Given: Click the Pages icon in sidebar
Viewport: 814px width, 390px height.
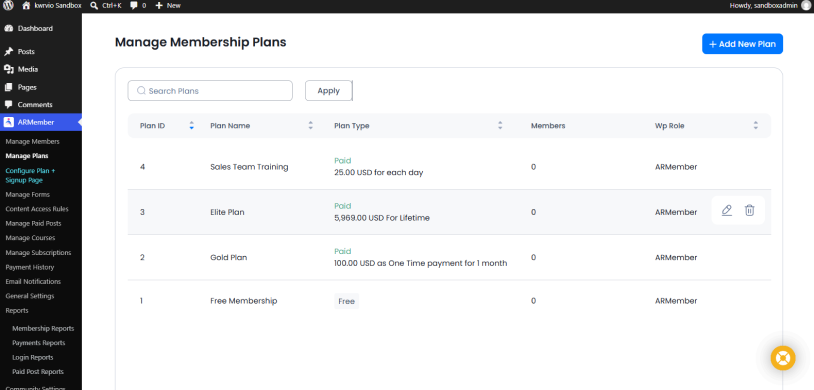Looking at the screenshot, I should click(8, 87).
